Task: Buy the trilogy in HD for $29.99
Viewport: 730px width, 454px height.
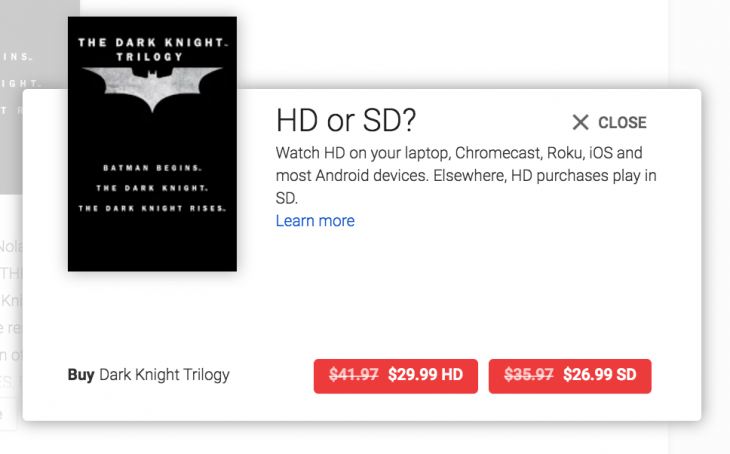Action: [396, 376]
